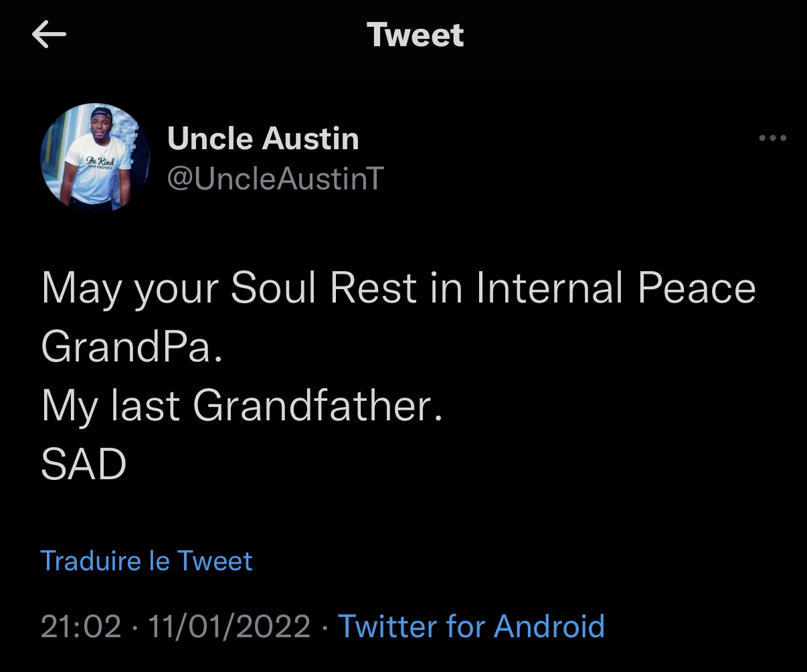Image resolution: width=807 pixels, height=672 pixels.
Task: Open Uncle Austin's profile picture
Action: (95, 157)
